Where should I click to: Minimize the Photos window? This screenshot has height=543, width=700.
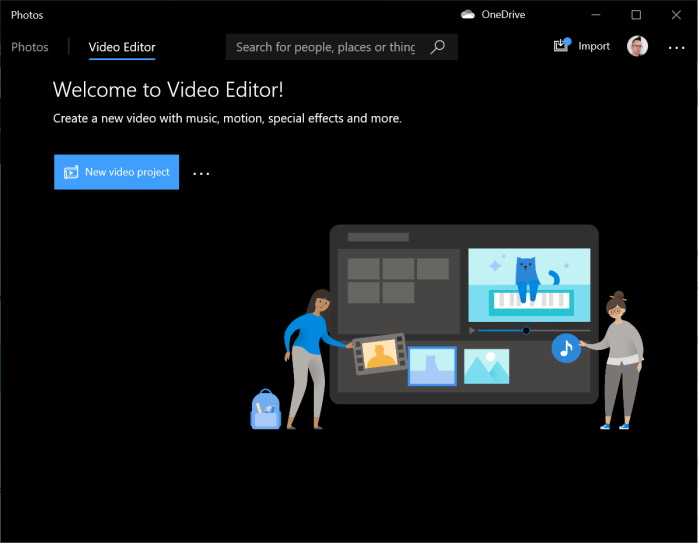coord(595,15)
